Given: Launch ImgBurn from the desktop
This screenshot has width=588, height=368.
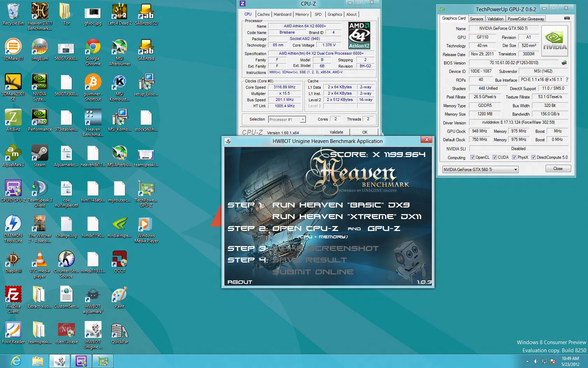Looking at the screenshot, I should 40,50.
